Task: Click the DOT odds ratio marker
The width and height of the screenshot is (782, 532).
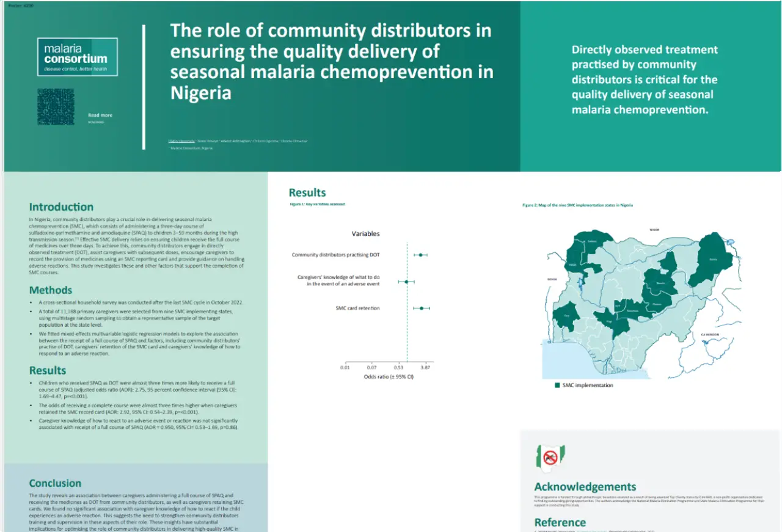Action: tap(420, 254)
